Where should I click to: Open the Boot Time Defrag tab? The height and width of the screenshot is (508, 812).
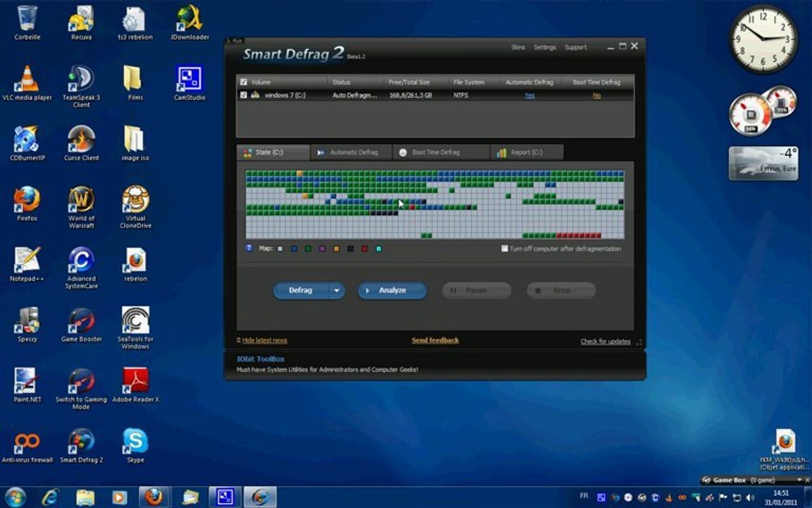(441, 152)
